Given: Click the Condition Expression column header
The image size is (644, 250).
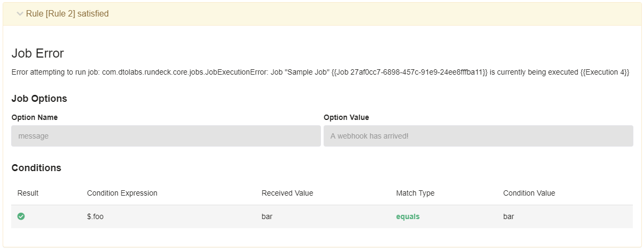Looking at the screenshot, I should click(x=122, y=193).
